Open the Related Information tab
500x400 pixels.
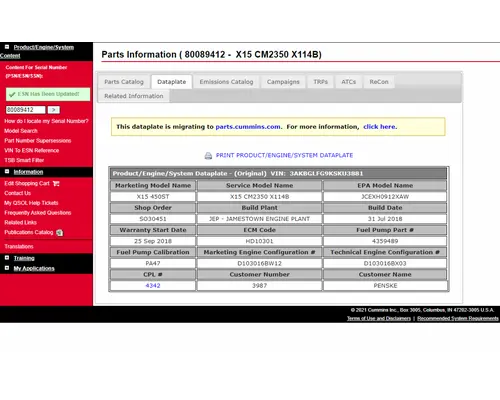(134, 96)
